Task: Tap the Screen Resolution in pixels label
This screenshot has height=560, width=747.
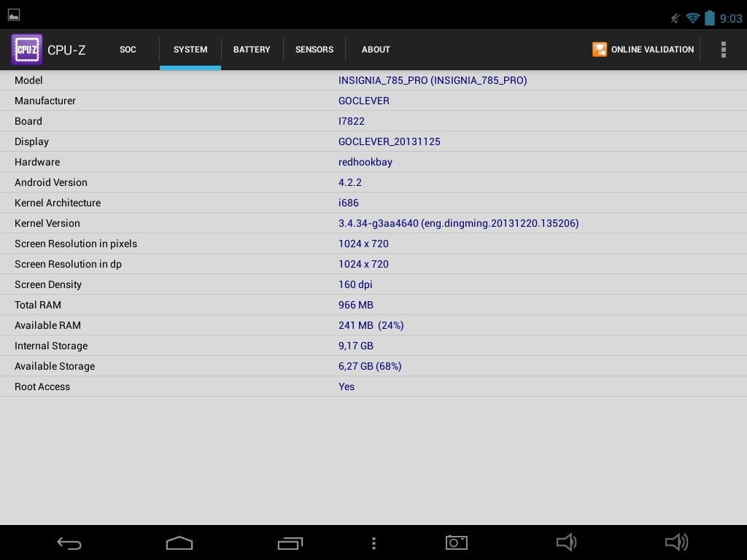Action: click(76, 244)
